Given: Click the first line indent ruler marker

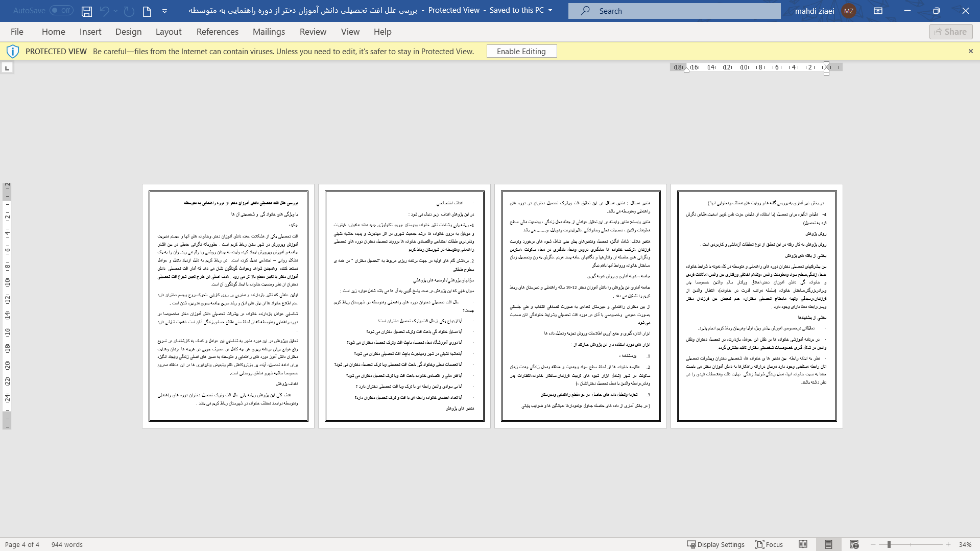Looking at the screenshot, I should pos(826,65).
